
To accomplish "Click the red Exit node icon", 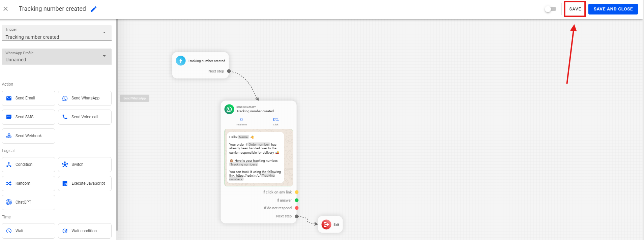I will (x=326, y=224).
